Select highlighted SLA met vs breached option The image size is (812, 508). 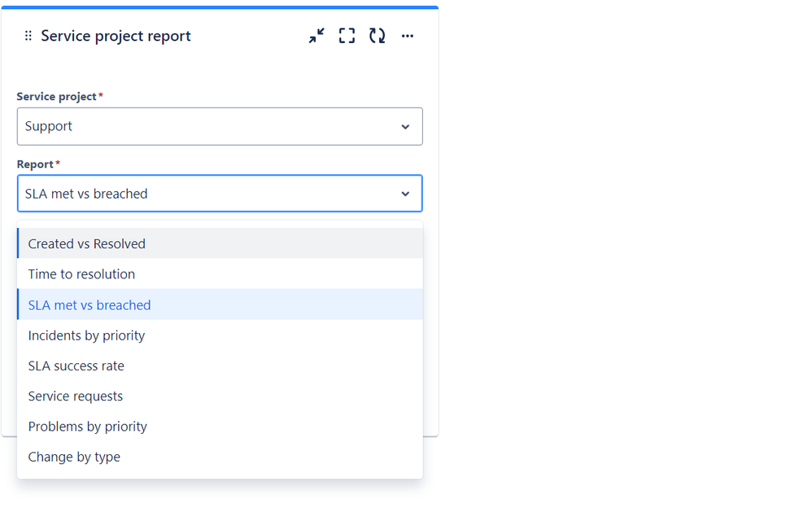[x=220, y=304]
